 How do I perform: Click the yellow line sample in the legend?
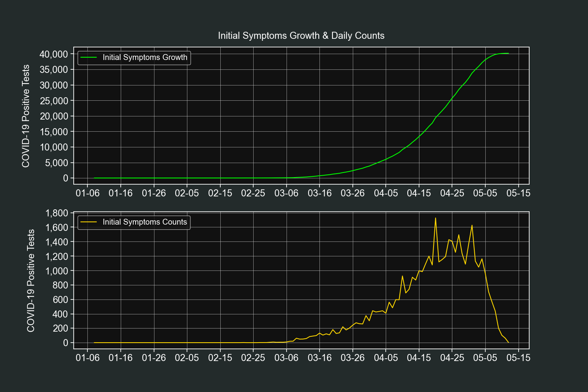pyautogui.click(x=89, y=222)
